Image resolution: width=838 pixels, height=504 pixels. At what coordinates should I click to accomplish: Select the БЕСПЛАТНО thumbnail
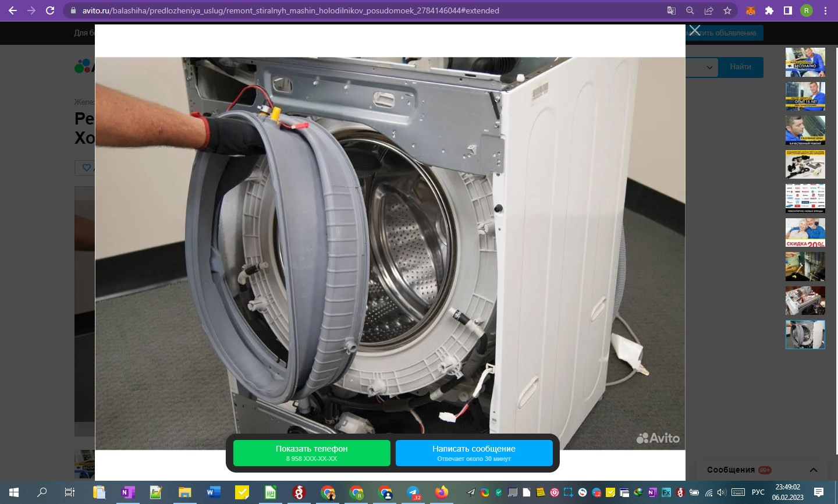805,62
